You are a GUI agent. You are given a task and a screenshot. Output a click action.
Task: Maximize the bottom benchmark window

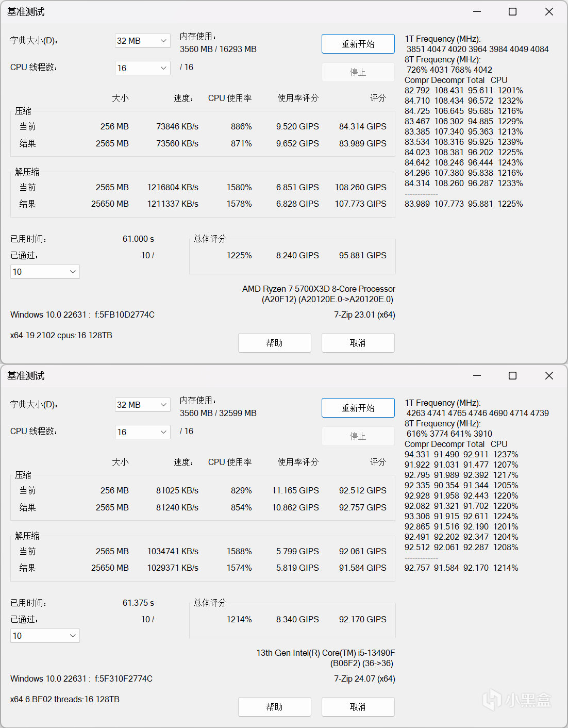coord(513,375)
